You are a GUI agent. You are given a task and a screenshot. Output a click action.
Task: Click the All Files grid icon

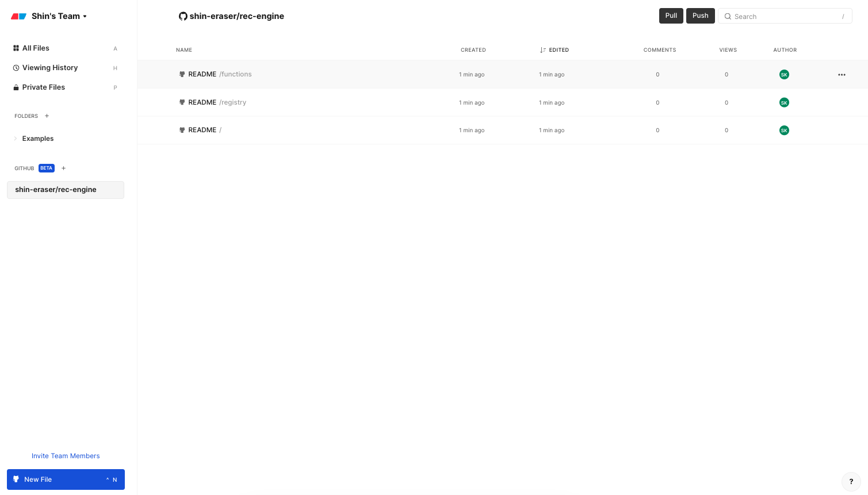click(16, 48)
